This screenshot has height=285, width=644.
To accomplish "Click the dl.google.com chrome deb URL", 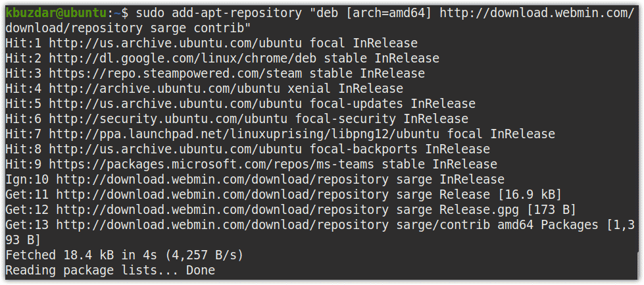I will click(x=182, y=59).
